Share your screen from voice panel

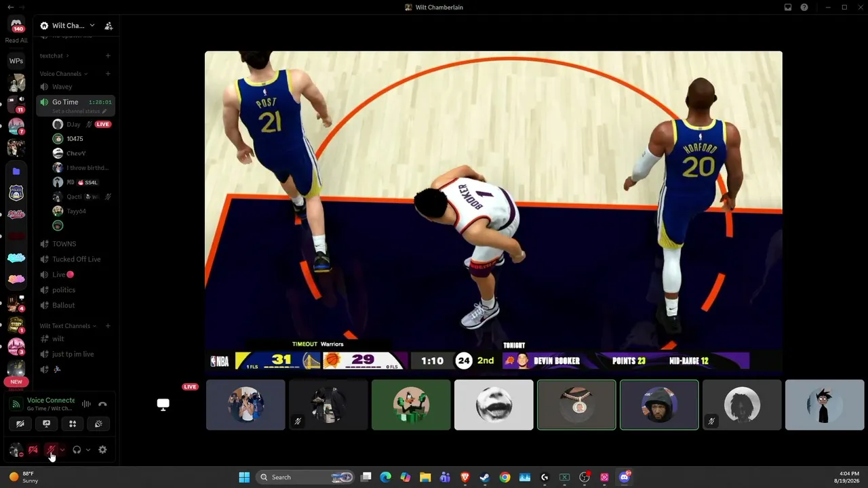pos(46,424)
